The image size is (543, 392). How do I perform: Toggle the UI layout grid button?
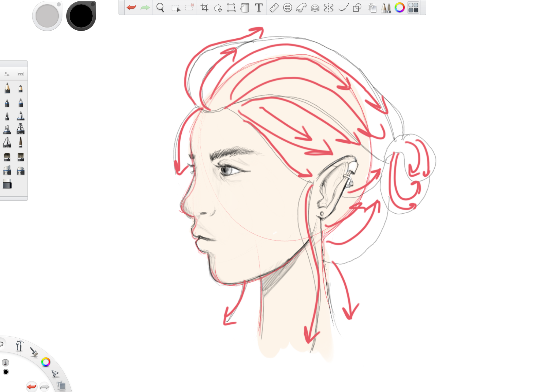[413, 7]
